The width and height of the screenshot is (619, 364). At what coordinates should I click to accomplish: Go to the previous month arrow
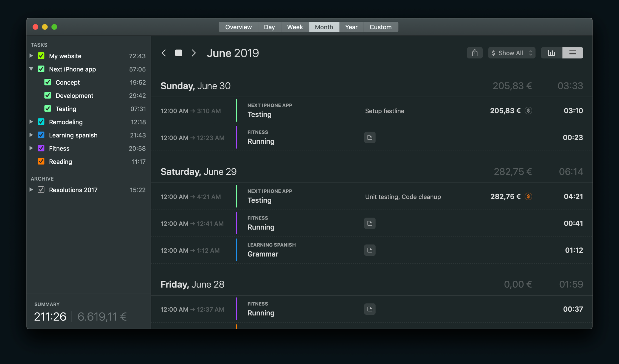point(164,53)
